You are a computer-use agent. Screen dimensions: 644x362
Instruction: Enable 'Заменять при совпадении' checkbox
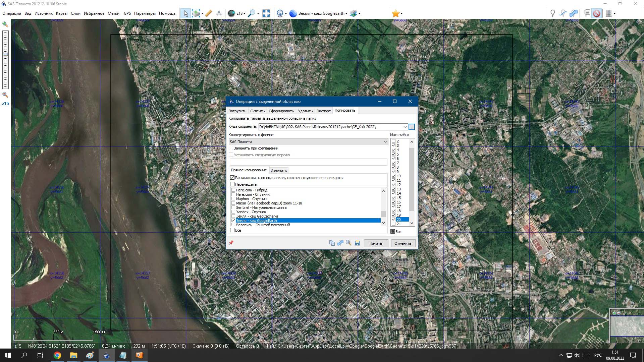tap(231, 148)
